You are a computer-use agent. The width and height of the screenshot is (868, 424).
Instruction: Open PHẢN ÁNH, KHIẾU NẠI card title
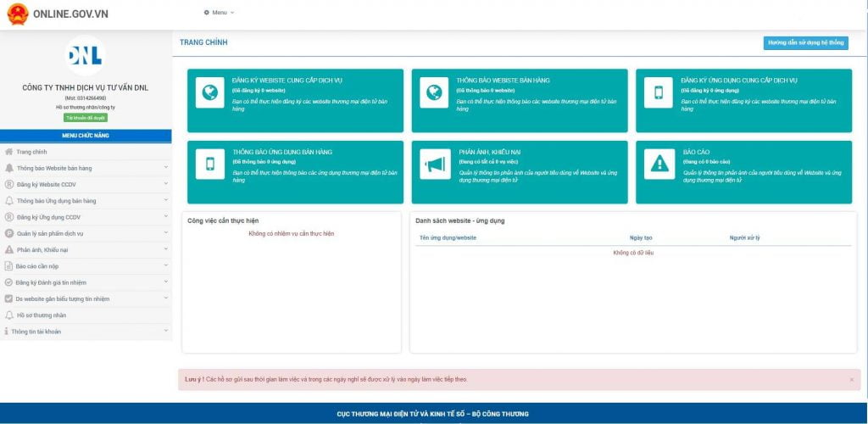tap(490, 152)
